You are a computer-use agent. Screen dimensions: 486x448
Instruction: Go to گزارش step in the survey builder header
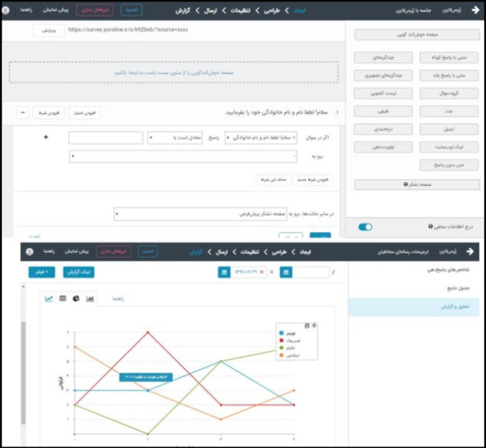pyautogui.click(x=183, y=11)
